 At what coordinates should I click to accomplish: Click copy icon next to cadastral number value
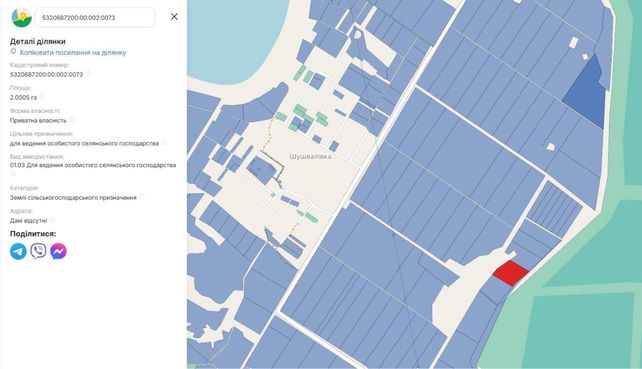[x=88, y=74]
